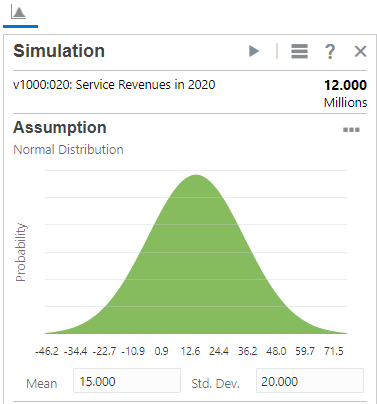Screen dimensions: 377x404
Task: Click the 12.6 axis tick label
Action: point(190,351)
